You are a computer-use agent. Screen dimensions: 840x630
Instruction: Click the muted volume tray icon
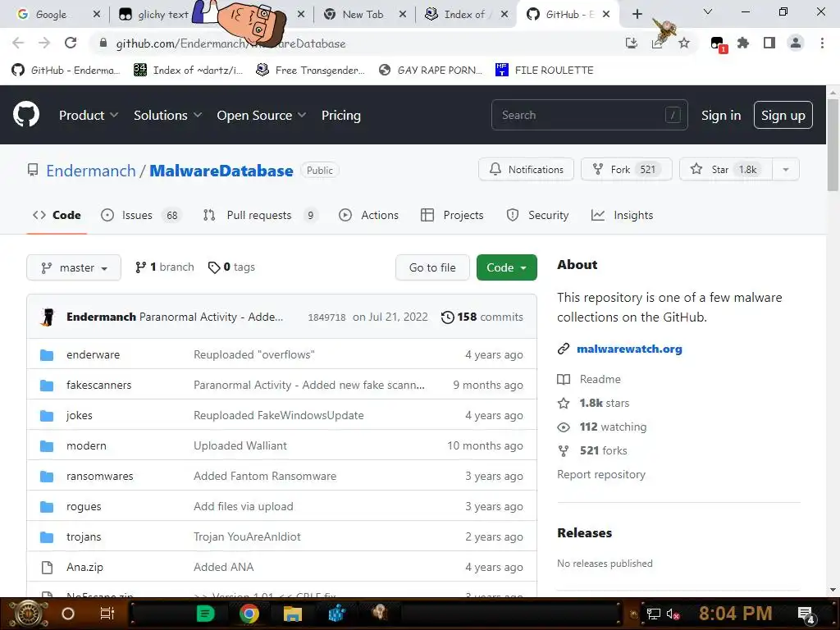click(673, 614)
